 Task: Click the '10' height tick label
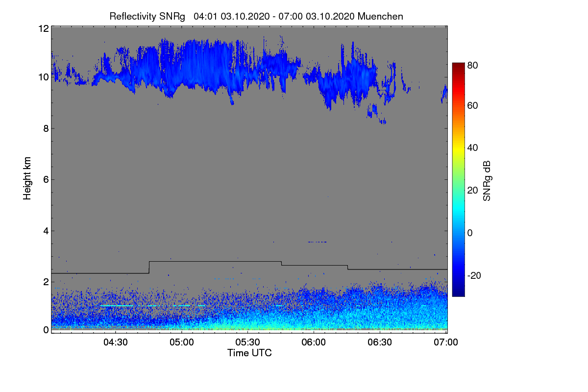(43, 77)
